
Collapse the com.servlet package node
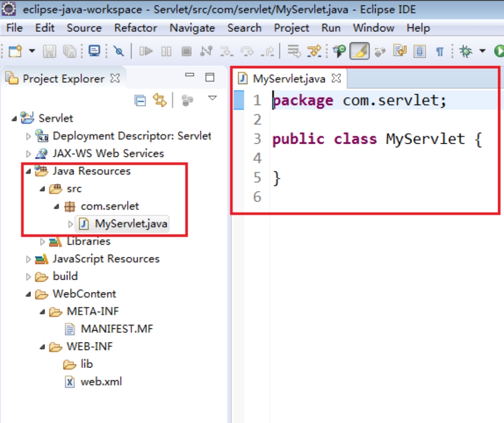point(56,206)
